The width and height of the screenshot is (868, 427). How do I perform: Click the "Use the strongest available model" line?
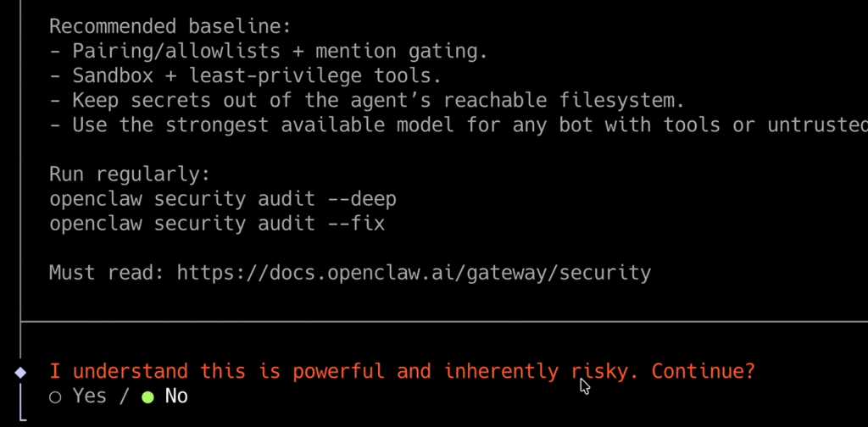click(458, 125)
